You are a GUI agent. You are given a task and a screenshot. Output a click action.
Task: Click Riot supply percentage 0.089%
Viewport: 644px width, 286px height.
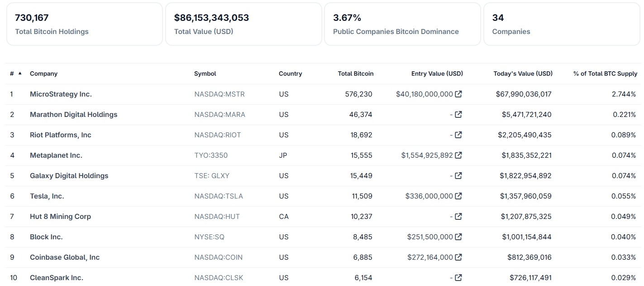[624, 135]
